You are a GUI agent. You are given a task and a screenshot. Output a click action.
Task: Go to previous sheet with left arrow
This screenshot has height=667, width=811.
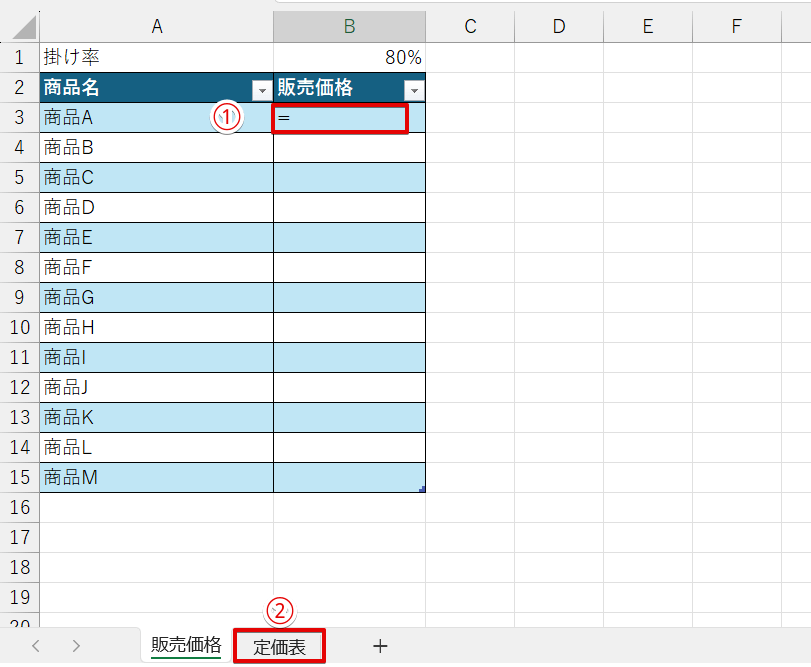click(36, 646)
